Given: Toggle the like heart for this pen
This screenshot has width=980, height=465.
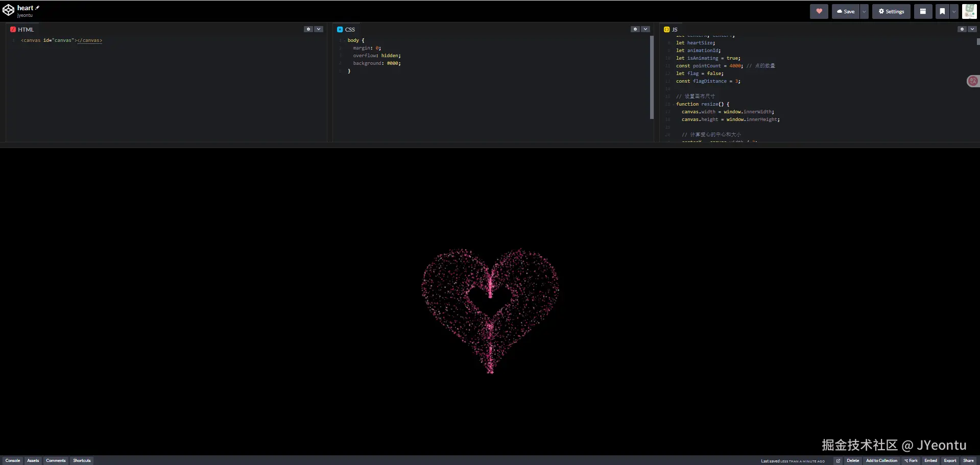Looking at the screenshot, I should coord(819,11).
